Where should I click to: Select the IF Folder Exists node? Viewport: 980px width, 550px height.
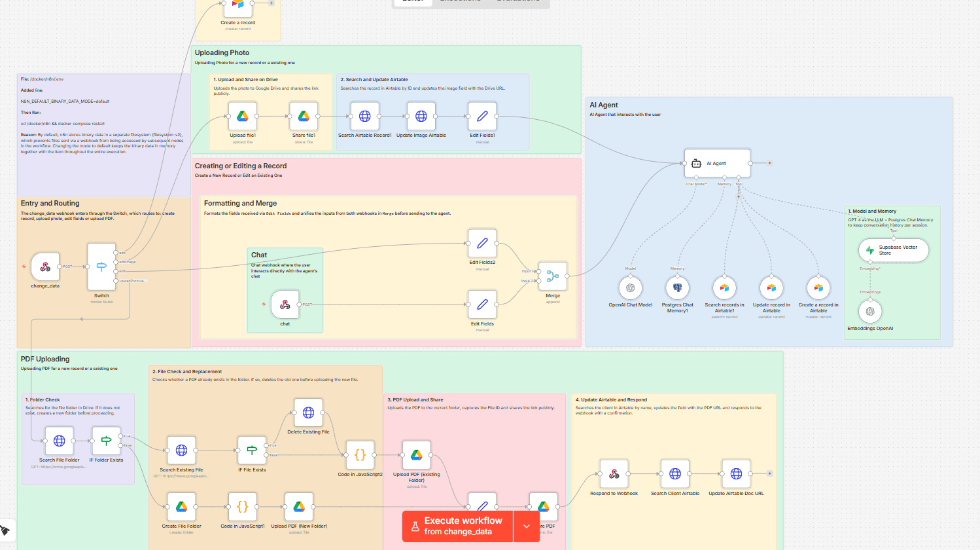(106, 441)
